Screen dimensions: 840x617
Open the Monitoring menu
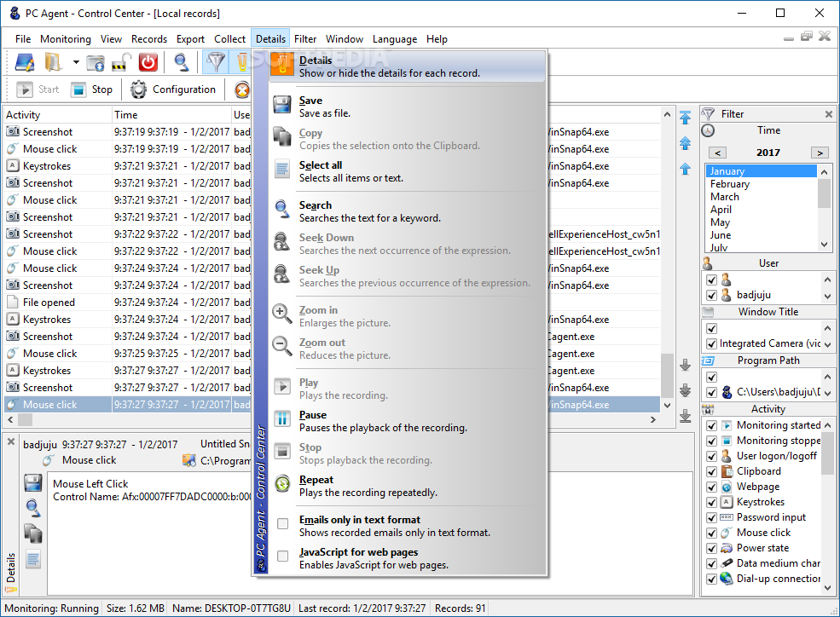[x=66, y=39]
